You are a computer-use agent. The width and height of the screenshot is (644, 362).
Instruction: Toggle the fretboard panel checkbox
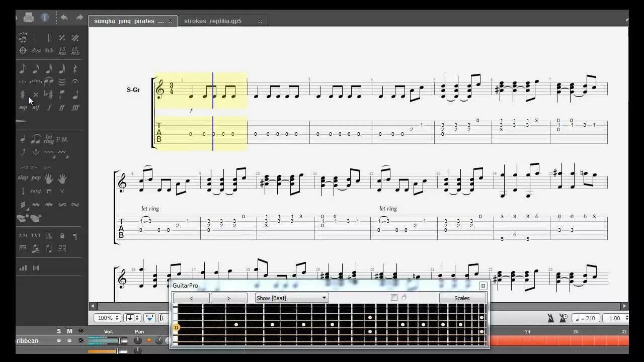[394, 298]
